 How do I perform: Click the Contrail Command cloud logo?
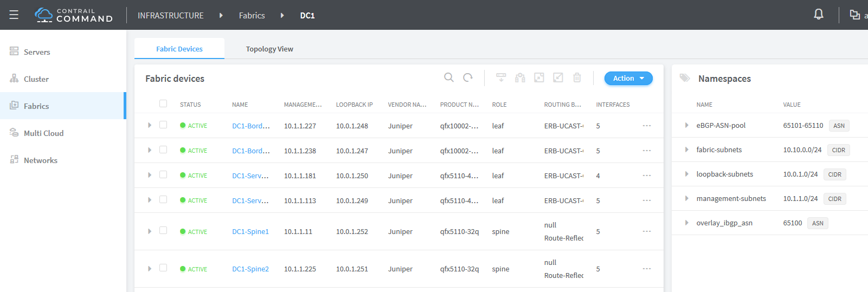(43, 15)
